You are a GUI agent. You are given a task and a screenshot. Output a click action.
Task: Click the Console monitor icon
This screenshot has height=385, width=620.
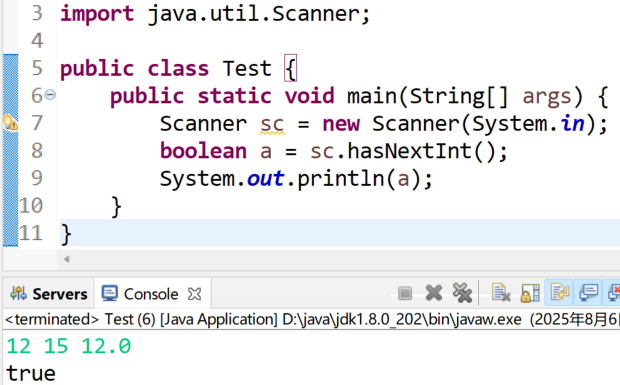coord(109,294)
